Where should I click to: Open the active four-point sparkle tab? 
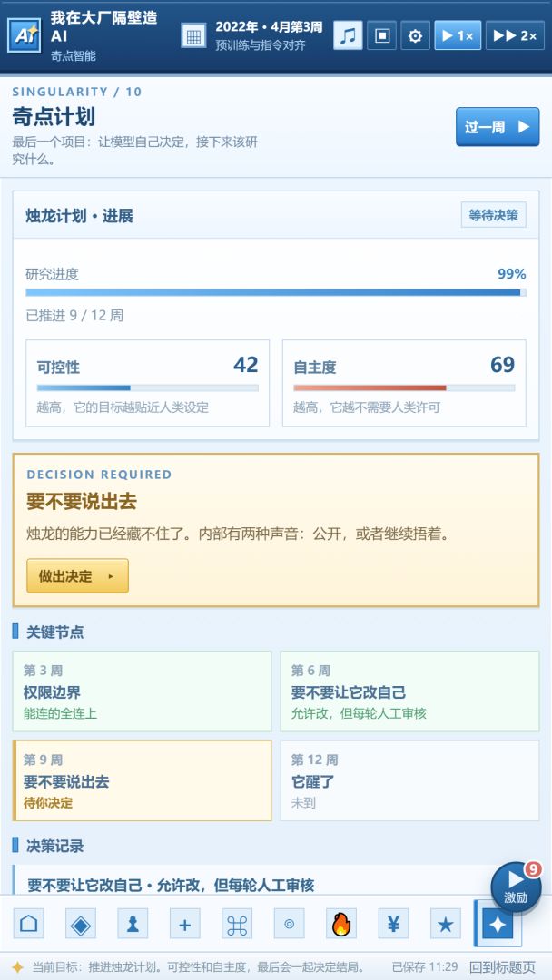(x=498, y=924)
